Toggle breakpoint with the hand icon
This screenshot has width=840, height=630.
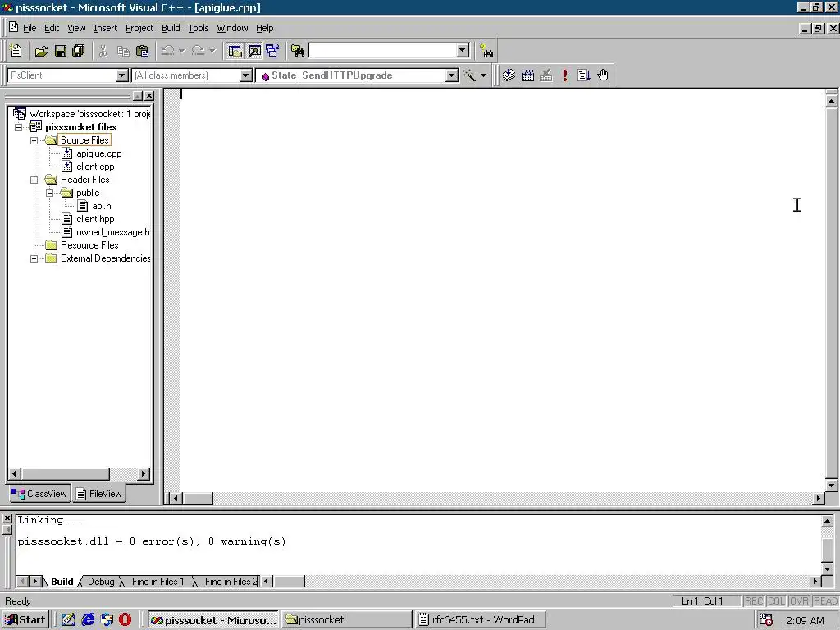[x=603, y=75]
